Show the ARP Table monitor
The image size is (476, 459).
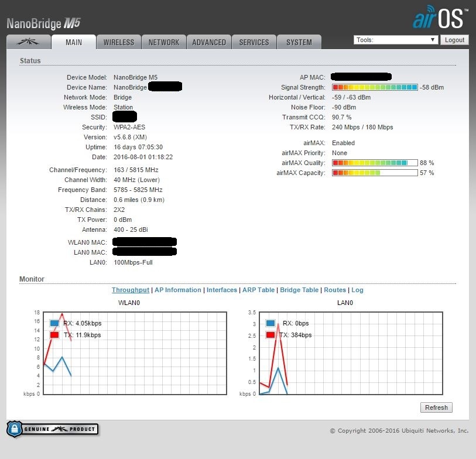[258, 290]
